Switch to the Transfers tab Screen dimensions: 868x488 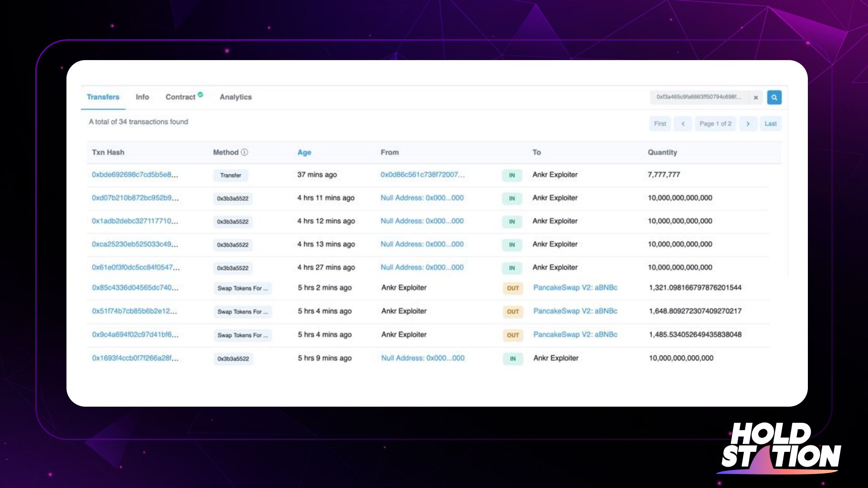[103, 97]
